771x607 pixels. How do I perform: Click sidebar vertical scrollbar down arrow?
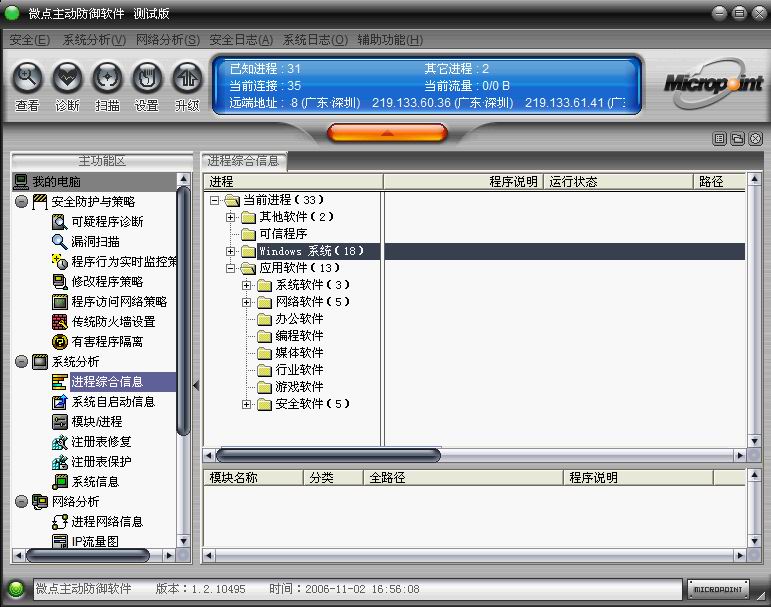point(183,541)
